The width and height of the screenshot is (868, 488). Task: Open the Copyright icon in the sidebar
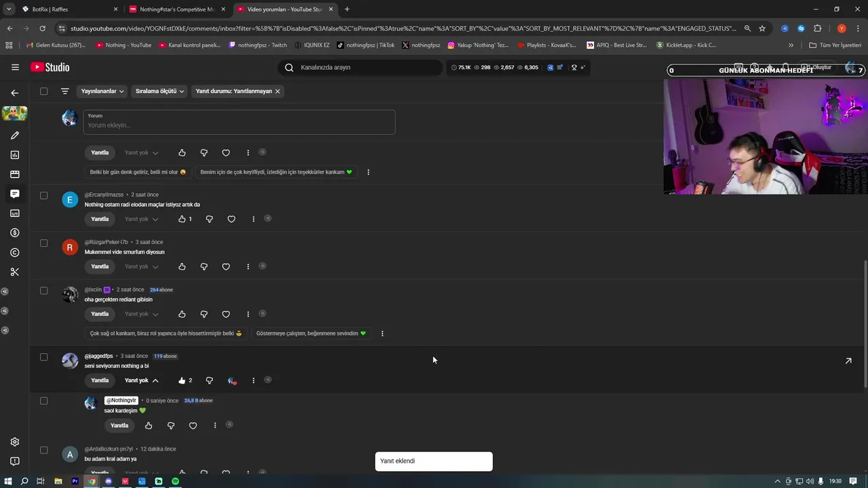(15, 252)
